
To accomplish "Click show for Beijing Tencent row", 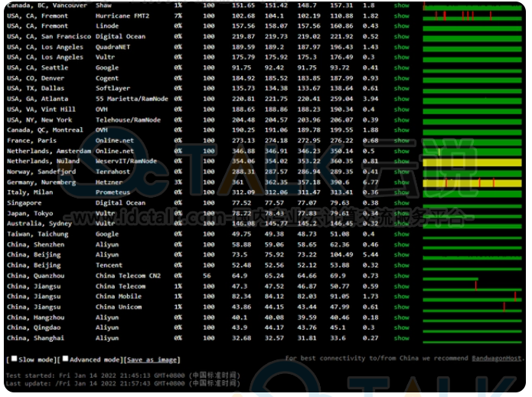I will (x=401, y=266).
